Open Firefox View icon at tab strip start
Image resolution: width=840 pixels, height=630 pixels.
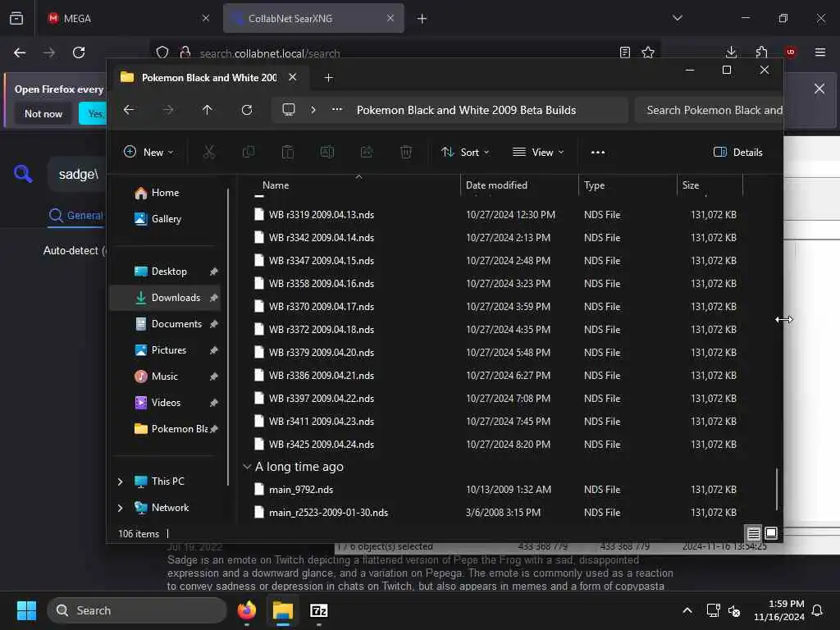click(16, 18)
